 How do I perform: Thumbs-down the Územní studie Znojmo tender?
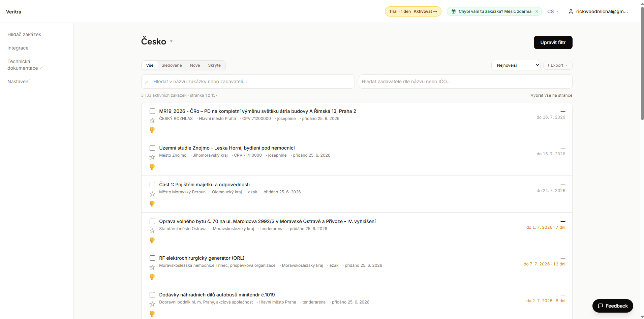click(x=152, y=167)
